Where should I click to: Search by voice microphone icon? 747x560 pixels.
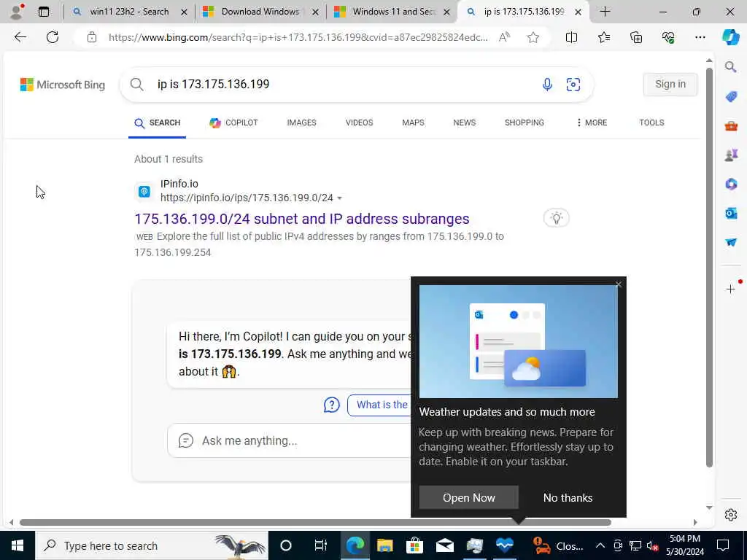547,85
